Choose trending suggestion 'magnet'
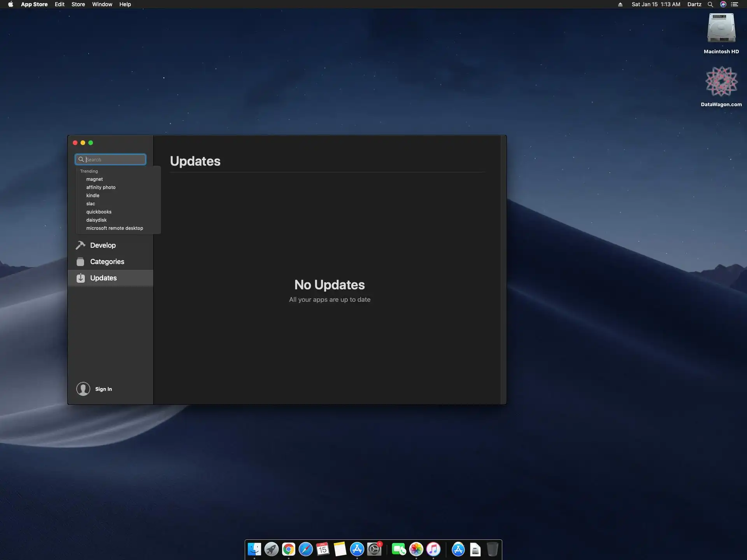747x560 pixels. coord(95,179)
